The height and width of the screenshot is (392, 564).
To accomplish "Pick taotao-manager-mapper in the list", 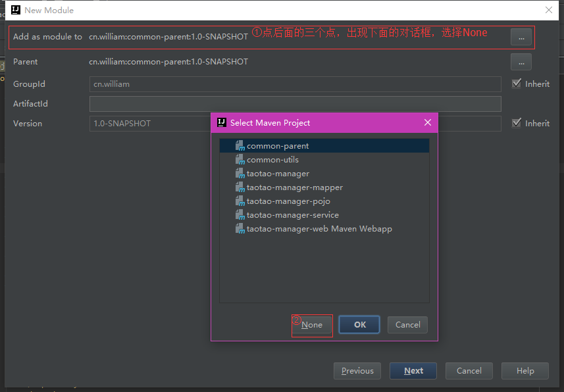I will point(324,187).
